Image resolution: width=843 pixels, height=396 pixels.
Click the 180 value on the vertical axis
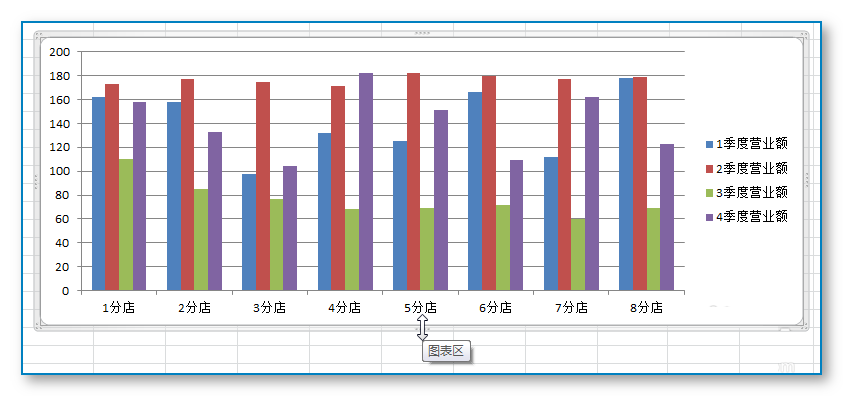(60, 76)
